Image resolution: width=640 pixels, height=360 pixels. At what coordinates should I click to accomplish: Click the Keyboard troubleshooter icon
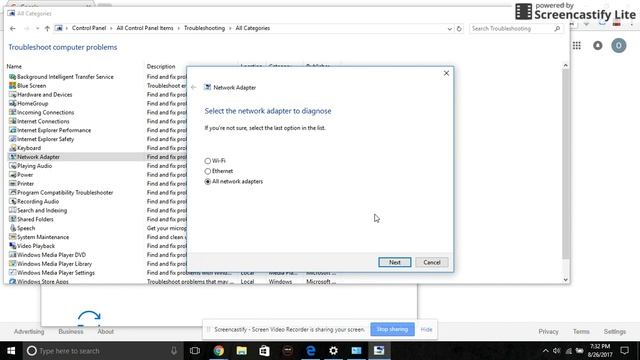[13, 148]
